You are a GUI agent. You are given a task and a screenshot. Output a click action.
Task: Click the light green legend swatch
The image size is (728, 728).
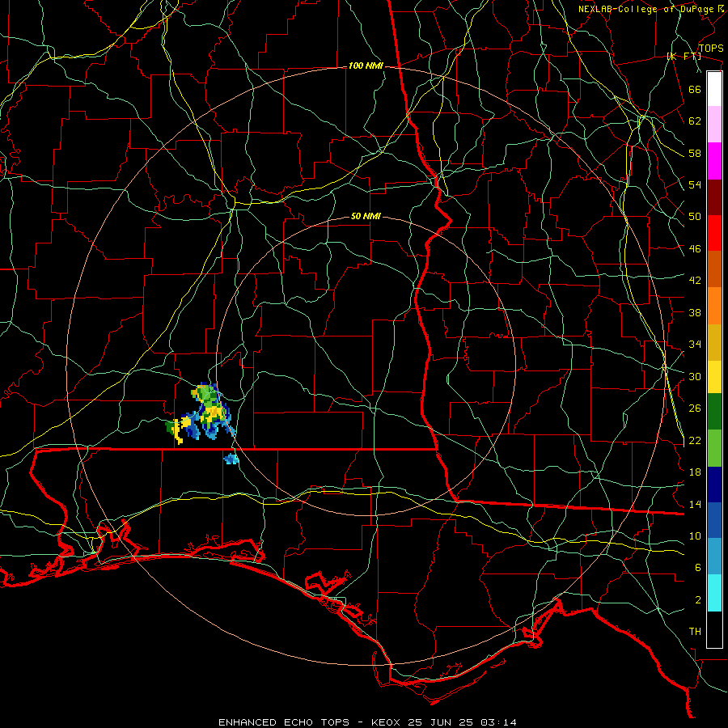pyautogui.click(x=714, y=448)
